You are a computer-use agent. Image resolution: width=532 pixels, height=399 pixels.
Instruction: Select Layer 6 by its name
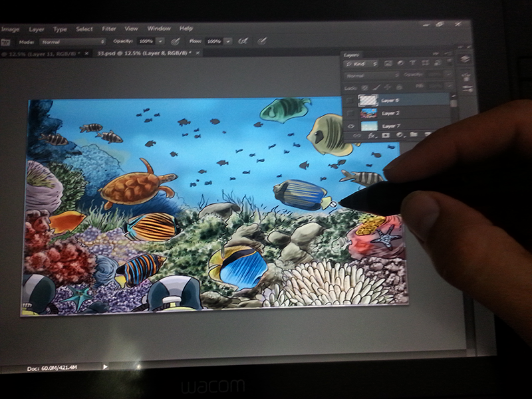tap(390, 100)
